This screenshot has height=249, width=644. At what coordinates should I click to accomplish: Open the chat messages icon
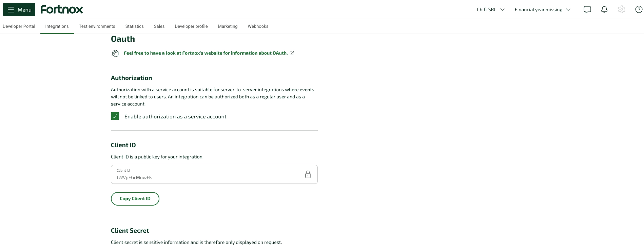coord(587,9)
